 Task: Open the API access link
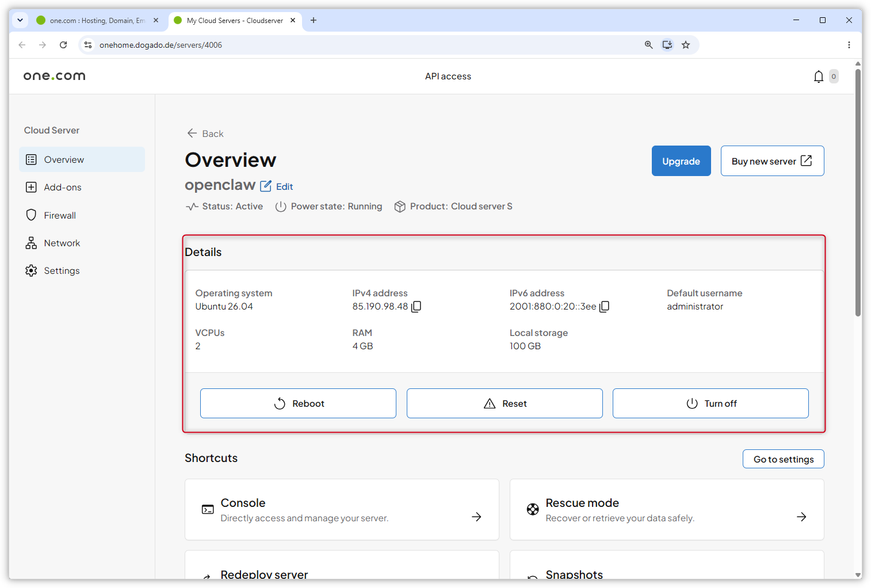pos(448,76)
